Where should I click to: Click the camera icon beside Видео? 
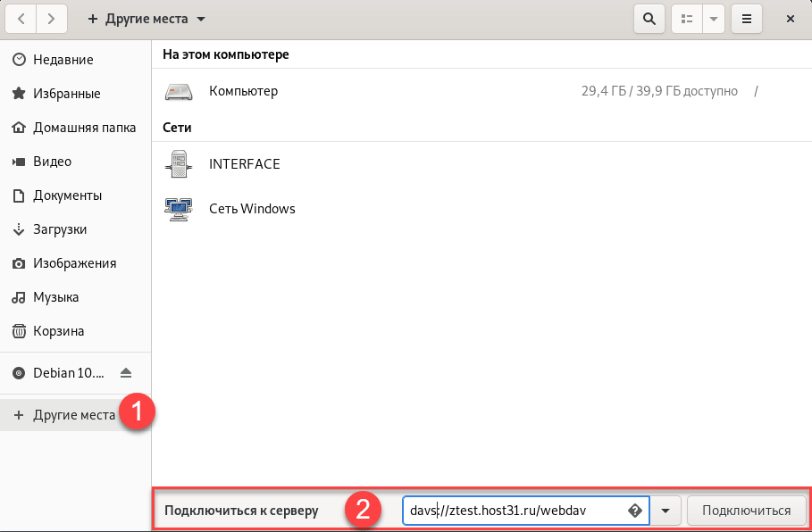(19, 162)
